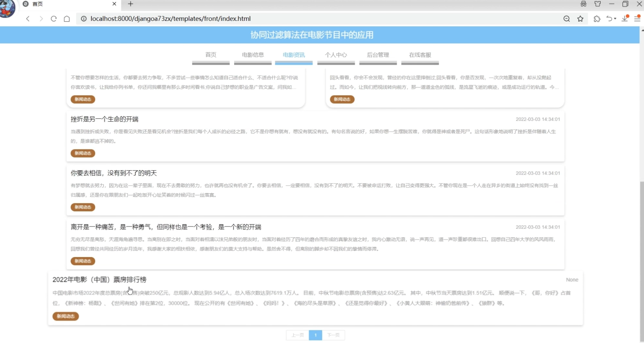The image size is (644, 343).
Task: Open the browser main menu
Action: tap(637, 19)
